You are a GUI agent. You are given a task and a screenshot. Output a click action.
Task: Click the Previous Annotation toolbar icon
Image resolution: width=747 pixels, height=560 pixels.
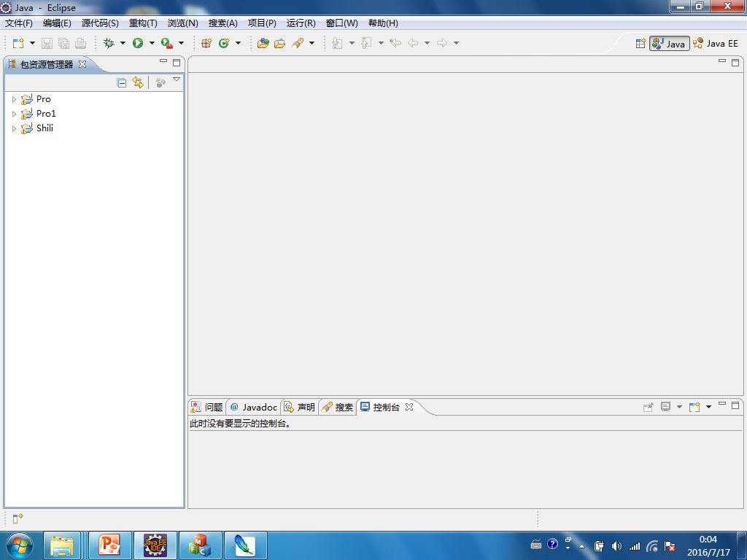point(366,43)
